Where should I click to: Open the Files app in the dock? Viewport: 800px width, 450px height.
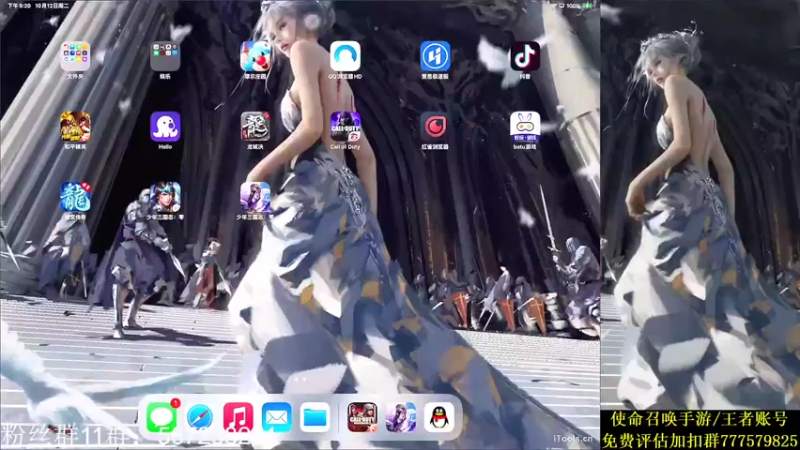tap(315, 417)
